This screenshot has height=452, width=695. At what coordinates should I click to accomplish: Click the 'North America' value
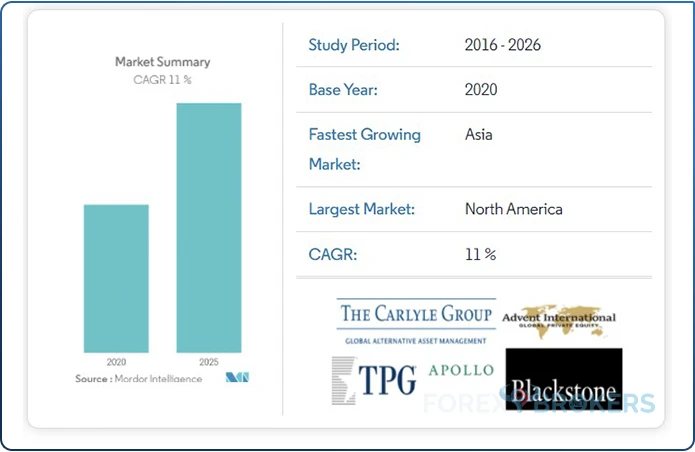tap(514, 209)
